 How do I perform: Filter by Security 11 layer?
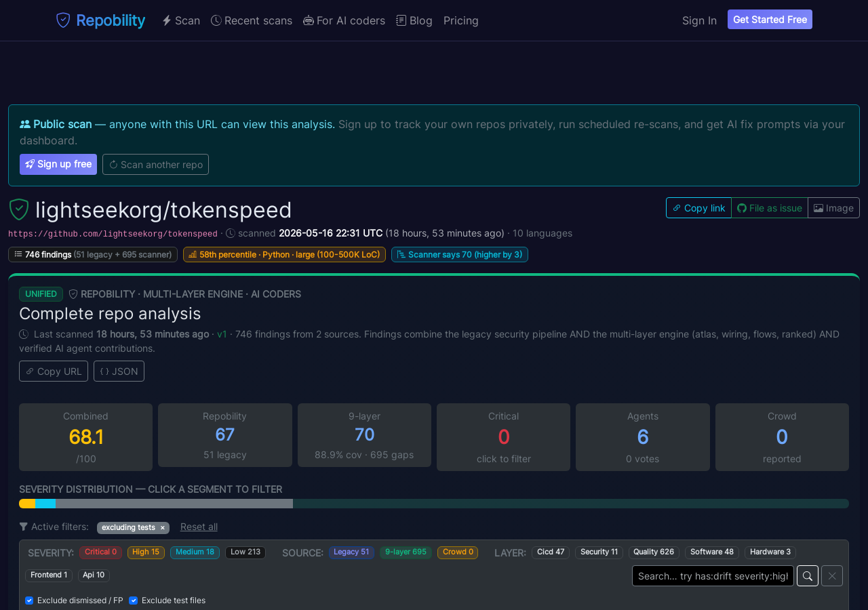click(599, 552)
